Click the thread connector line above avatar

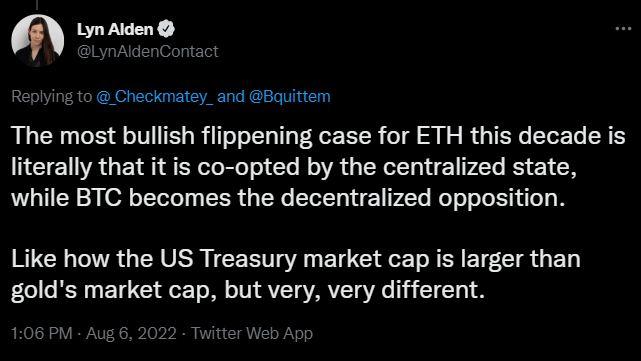click(37, 4)
